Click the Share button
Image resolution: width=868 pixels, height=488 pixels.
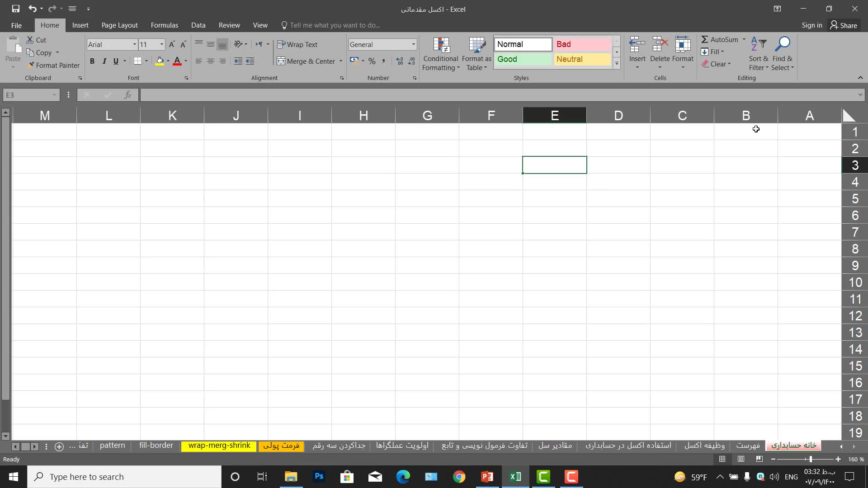click(x=844, y=25)
